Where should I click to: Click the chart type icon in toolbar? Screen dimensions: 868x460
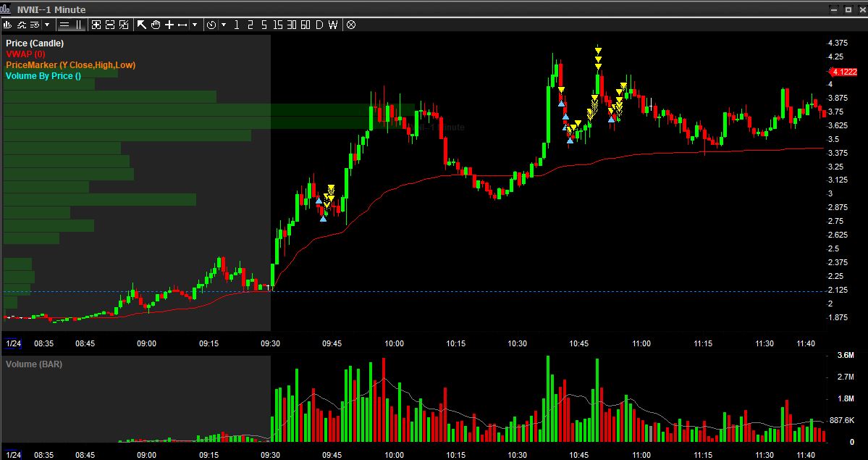pyautogui.click(x=8, y=25)
